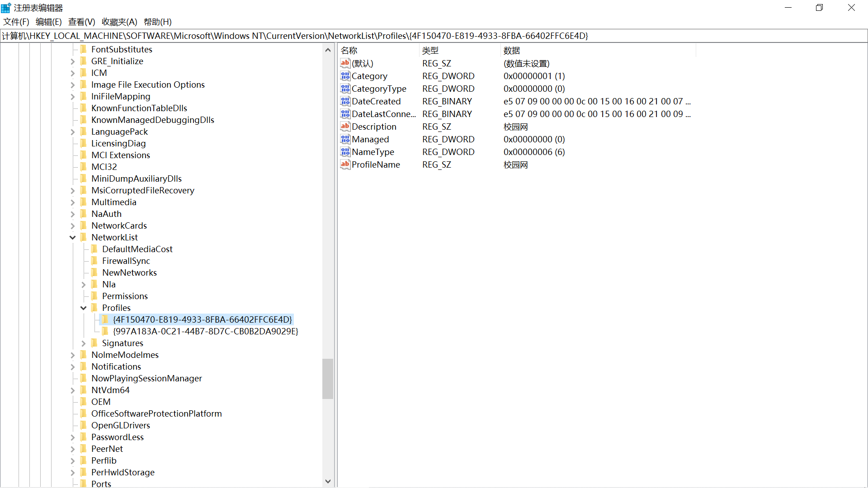Select the ProfileName value name

376,164
